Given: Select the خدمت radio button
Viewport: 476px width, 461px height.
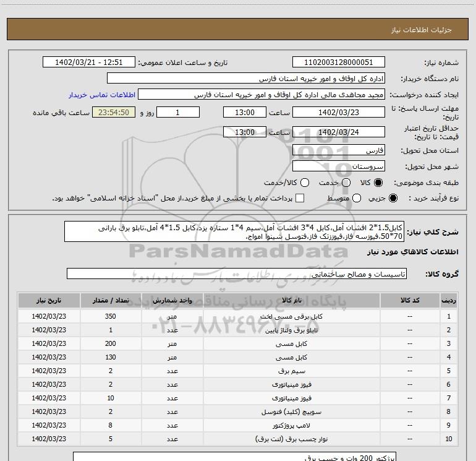Looking at the screenshot, I should [x=346, y=183].
